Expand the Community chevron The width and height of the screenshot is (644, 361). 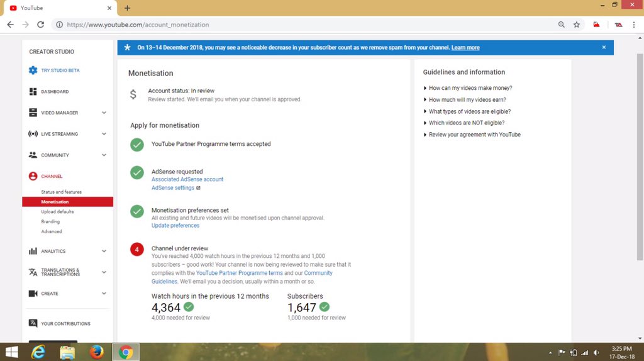coord(104,155)
